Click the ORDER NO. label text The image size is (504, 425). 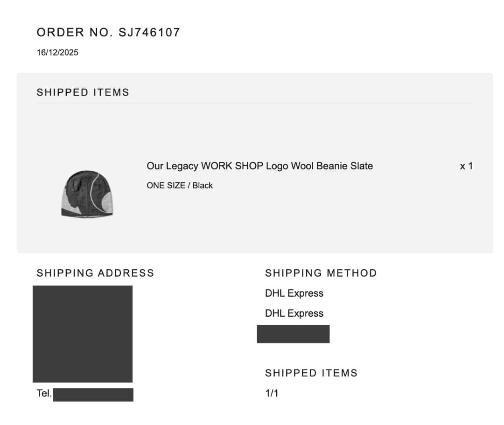(75, 32)
